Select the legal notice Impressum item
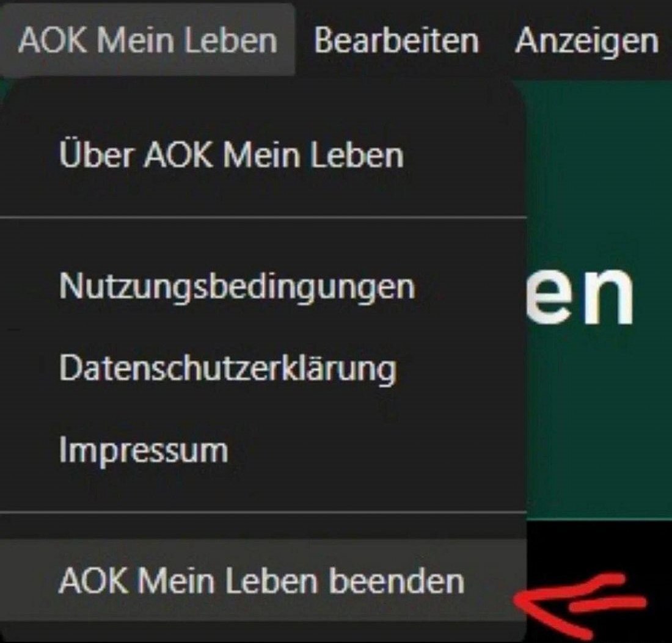Screen dimensions: 672x643 click(143, 450)
